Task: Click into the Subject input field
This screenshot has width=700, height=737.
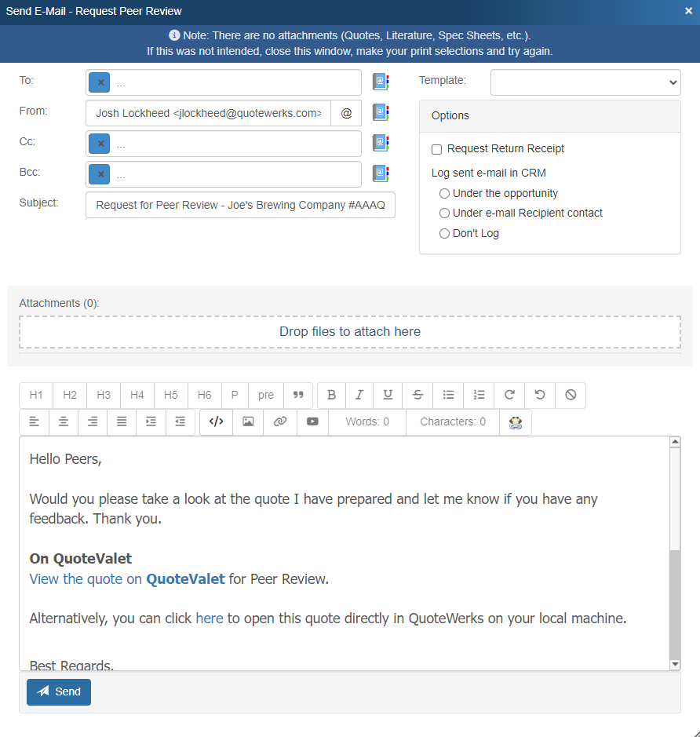Action: [240, 205]
